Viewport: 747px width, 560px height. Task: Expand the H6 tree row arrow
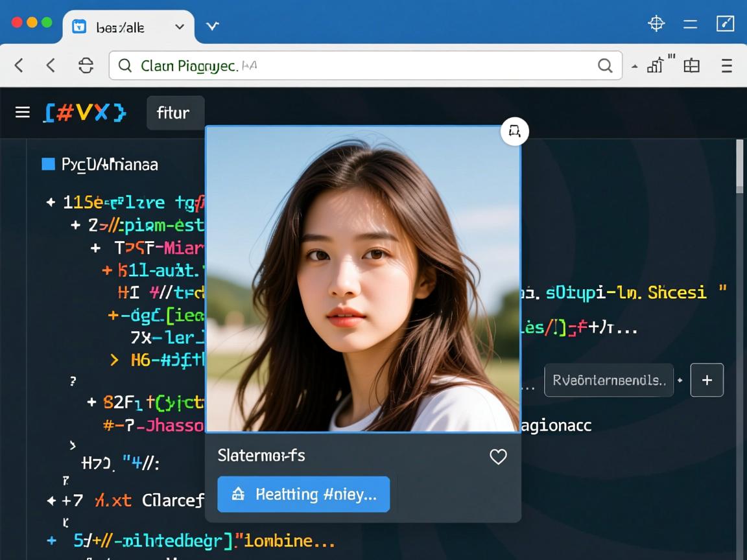[x=115, y=360]
